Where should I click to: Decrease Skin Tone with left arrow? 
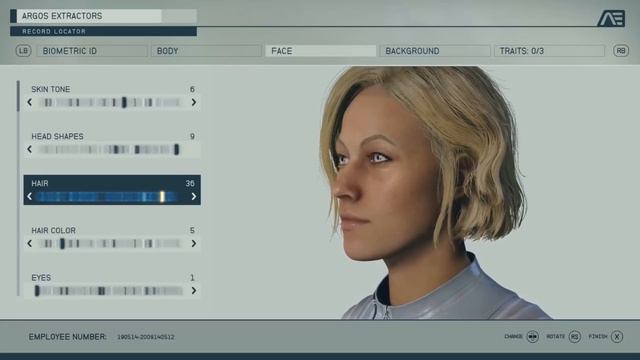point(29,102)
